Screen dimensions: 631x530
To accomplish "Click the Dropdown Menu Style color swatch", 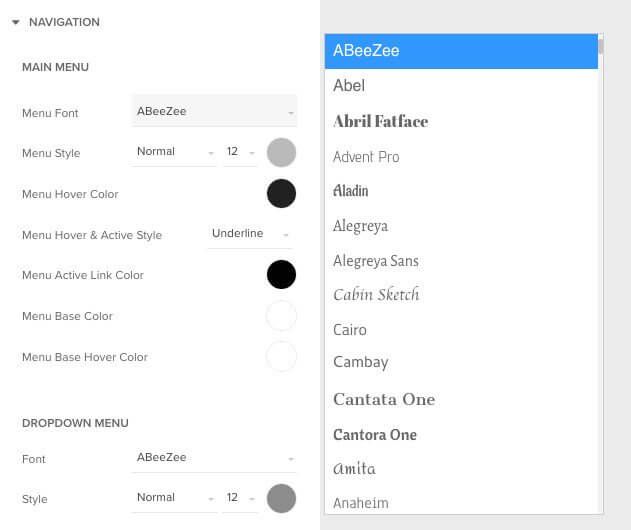I will (x=281, y=498).
